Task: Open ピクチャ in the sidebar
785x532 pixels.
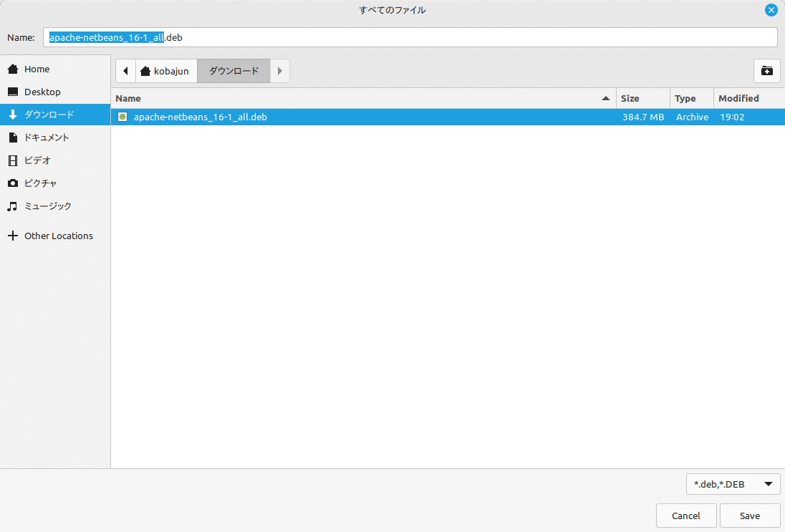Action: point(55,183)
